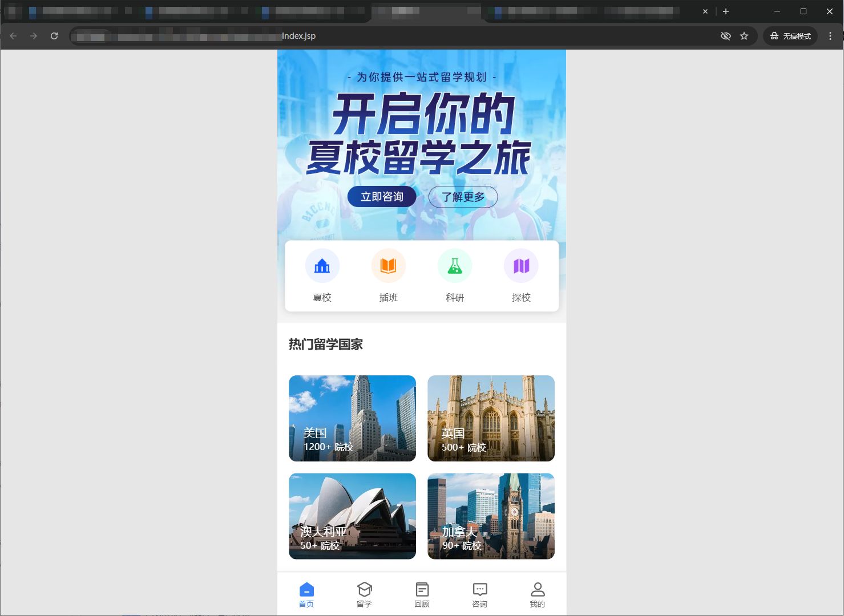Select the 插班 orange book icon

click(x=388, y=266)
